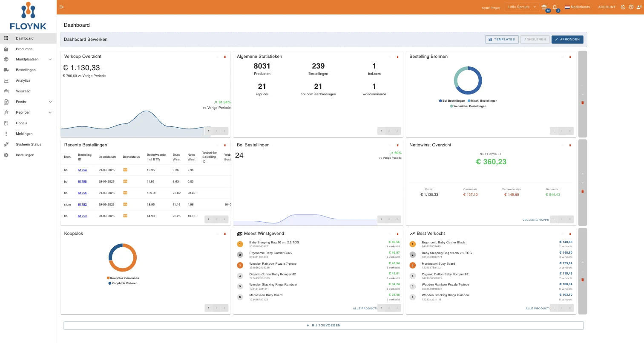
Task: Open the help question mark icon
Action: [x=631, y=7]
